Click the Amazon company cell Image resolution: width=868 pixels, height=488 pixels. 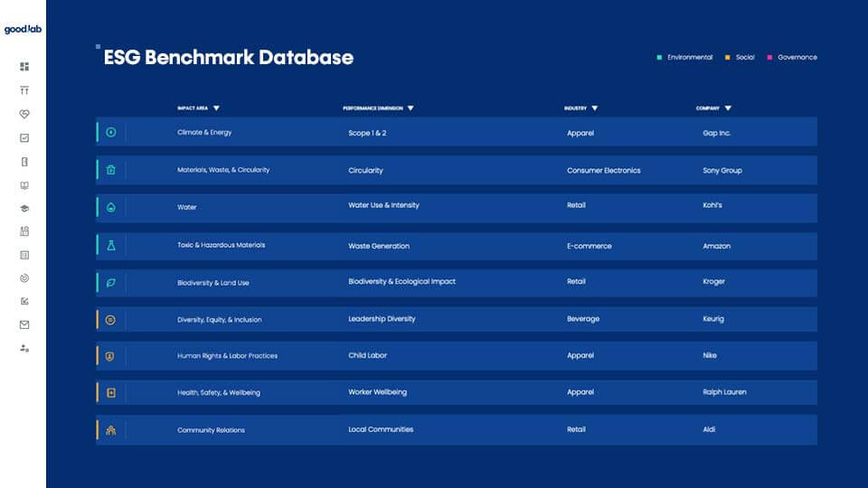coord(716,246)
